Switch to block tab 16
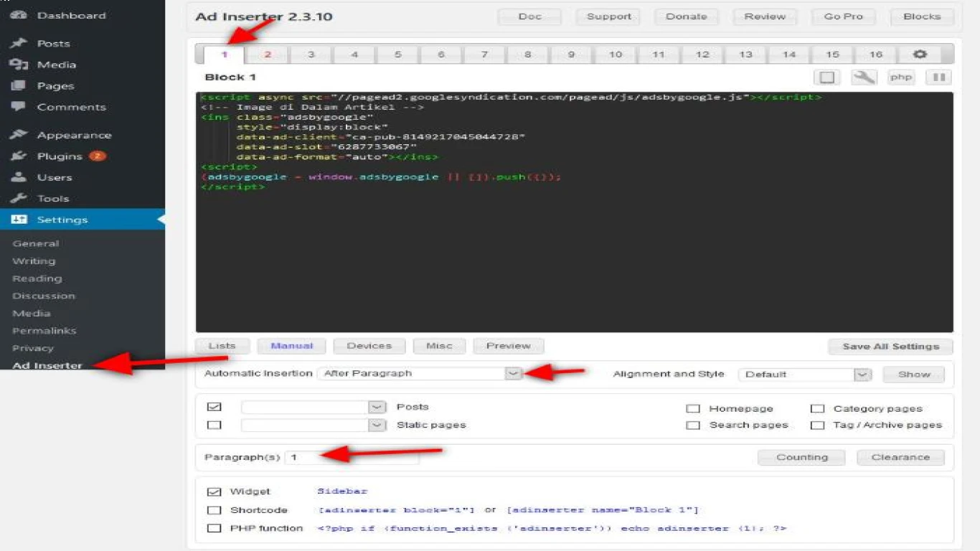Screen dimensions: 980x551 pyautogui.click(x=876, y=55)
